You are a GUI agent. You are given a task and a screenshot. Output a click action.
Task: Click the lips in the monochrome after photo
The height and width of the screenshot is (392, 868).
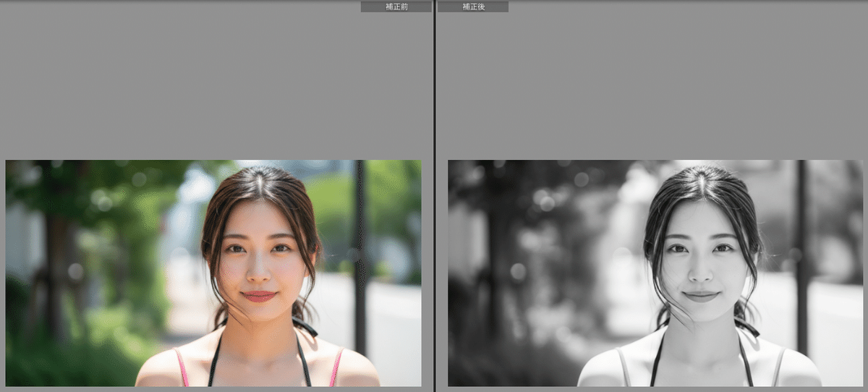tap(701, 296)
